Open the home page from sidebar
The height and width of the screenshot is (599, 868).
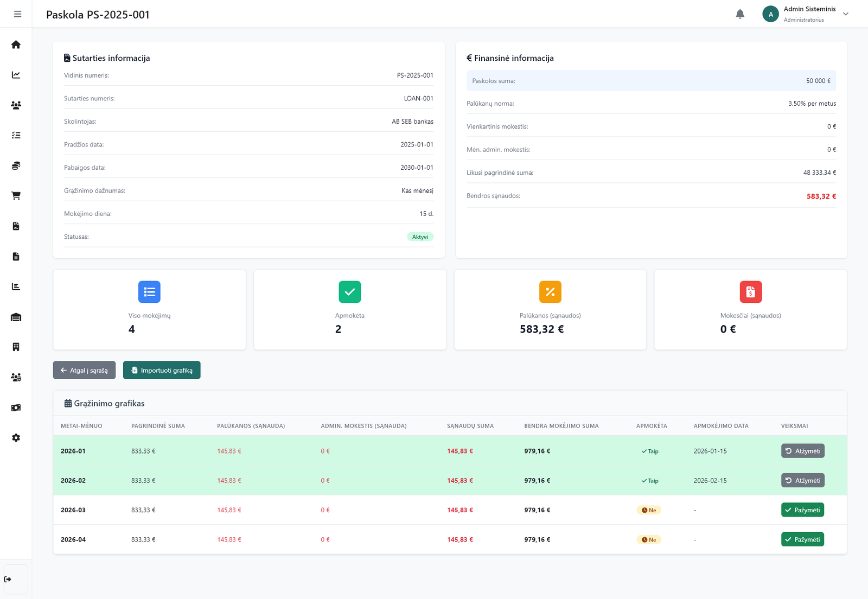click(16, 44)
